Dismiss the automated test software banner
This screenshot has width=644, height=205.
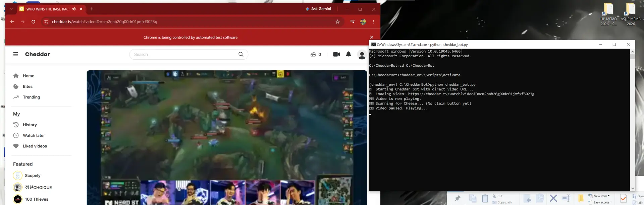point(371,37)
